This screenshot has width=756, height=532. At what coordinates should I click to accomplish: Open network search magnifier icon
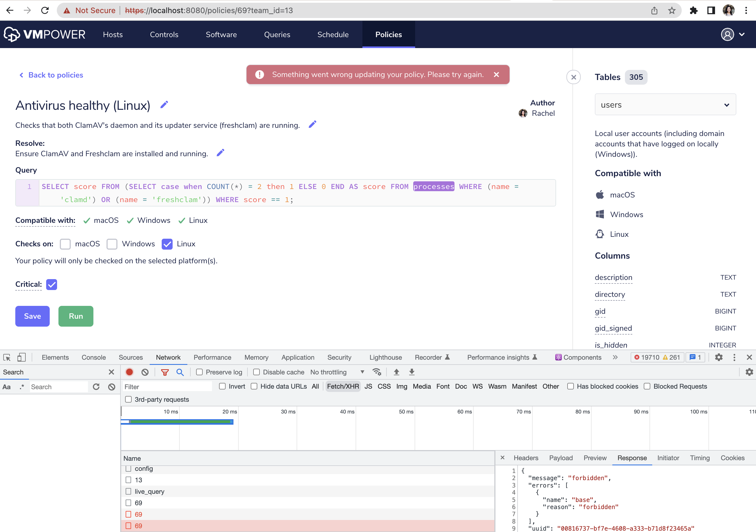click(180, 372)
